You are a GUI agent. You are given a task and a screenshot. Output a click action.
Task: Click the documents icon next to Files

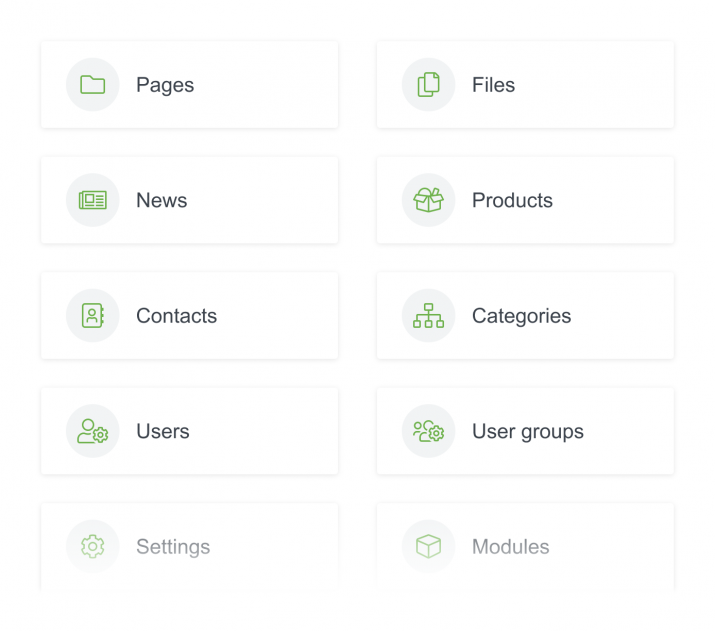429,85
